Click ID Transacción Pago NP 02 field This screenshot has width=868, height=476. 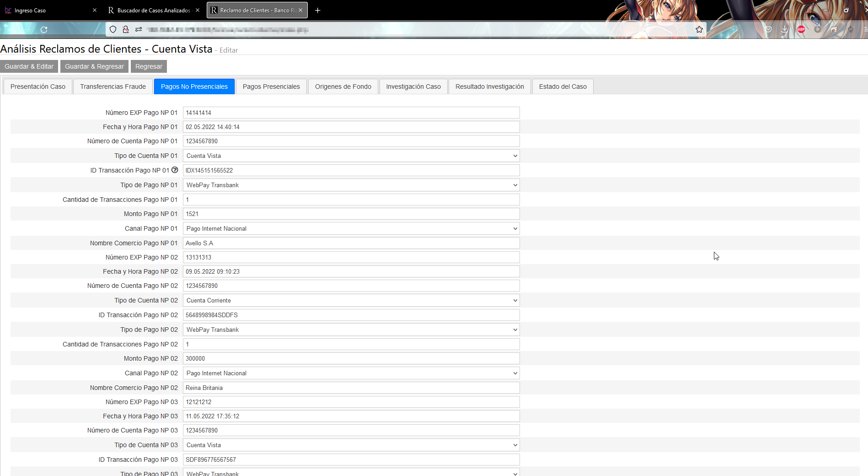click(351, 315)
